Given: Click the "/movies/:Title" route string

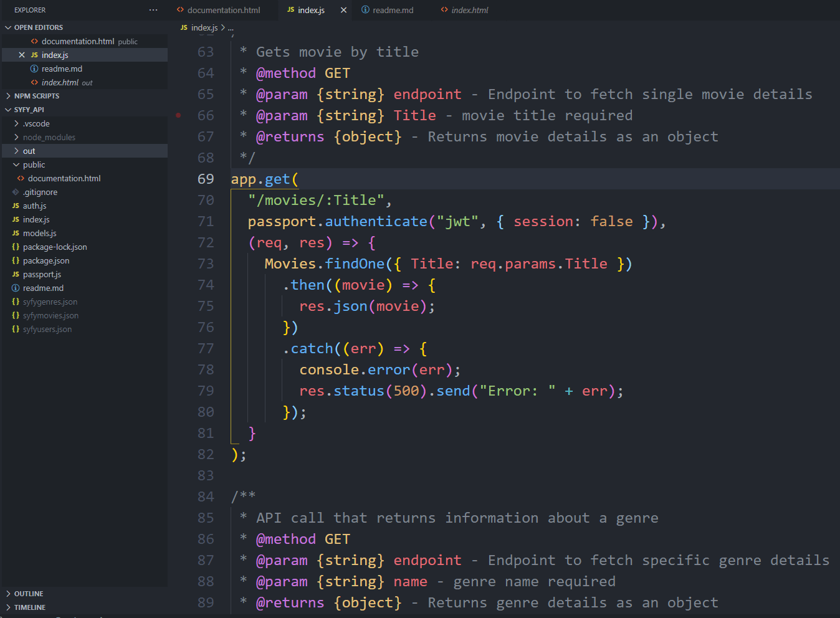Looking at the screenshot, I should pyautogui.click(x=316, y=200).
